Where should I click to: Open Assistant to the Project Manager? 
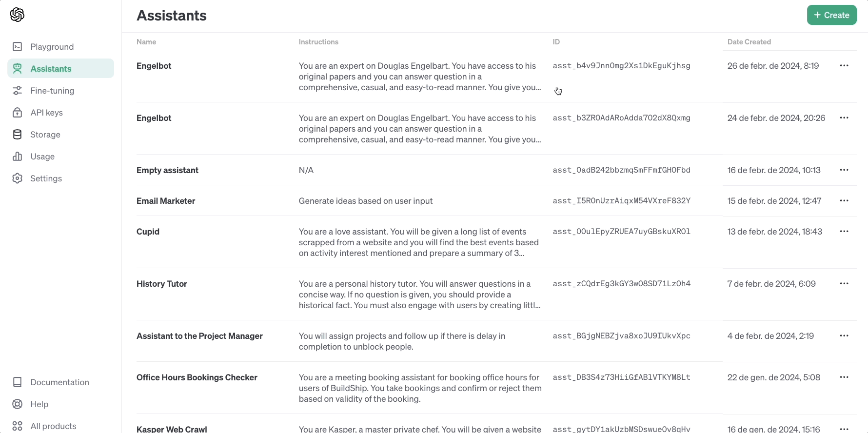pos(199,336)
